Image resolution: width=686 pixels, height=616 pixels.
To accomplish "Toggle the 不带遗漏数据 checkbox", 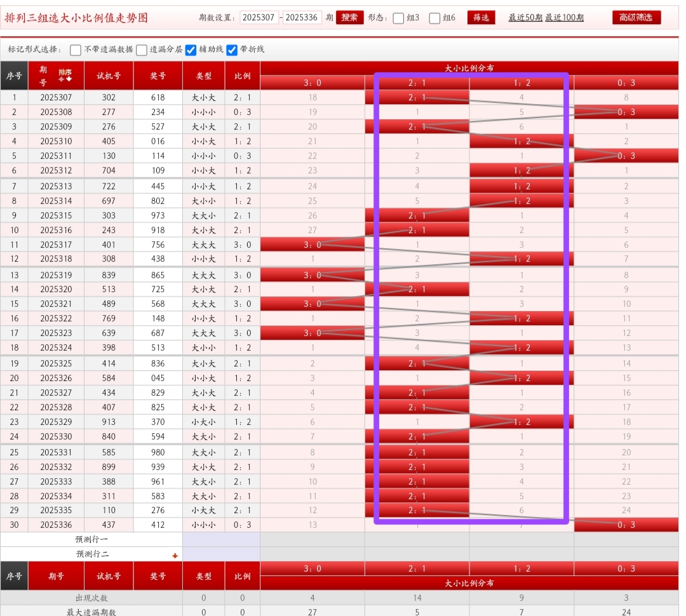I will coord(76,50).
